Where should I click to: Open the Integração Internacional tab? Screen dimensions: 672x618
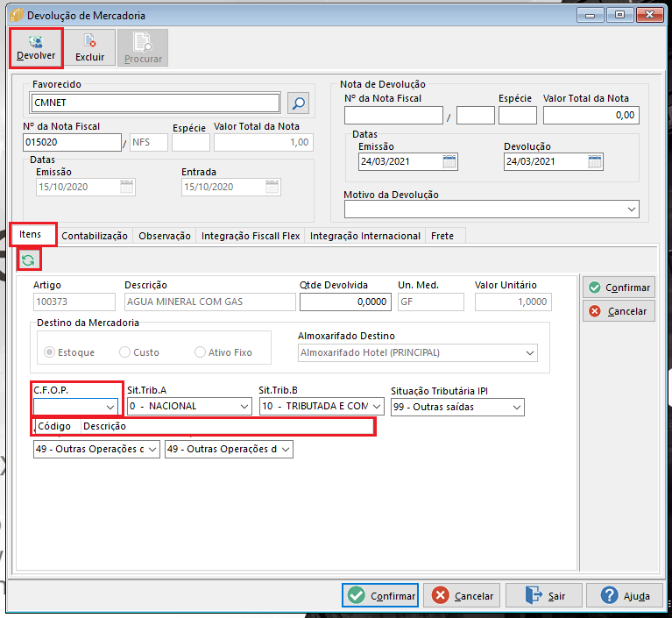click(365, 236)
